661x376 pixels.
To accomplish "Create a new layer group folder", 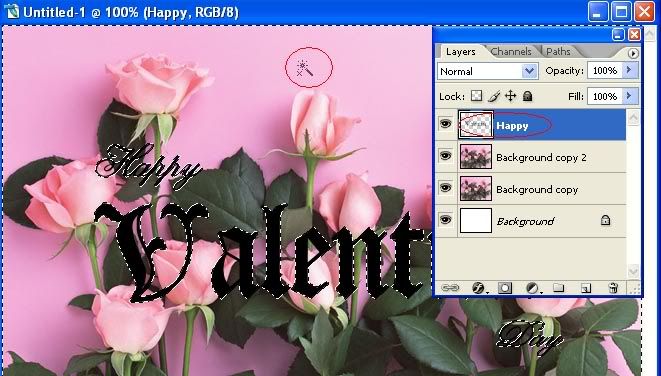I will click(x=559, y=287).
